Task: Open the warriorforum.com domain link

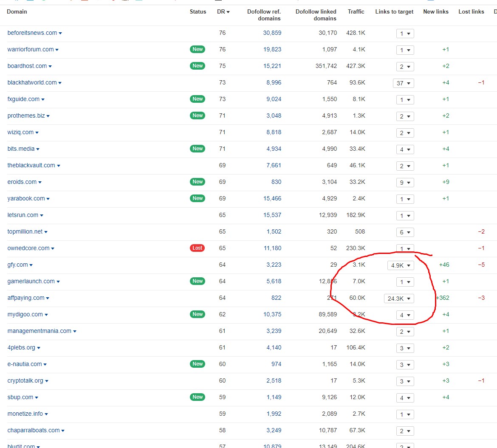Action: pos(31,49)
